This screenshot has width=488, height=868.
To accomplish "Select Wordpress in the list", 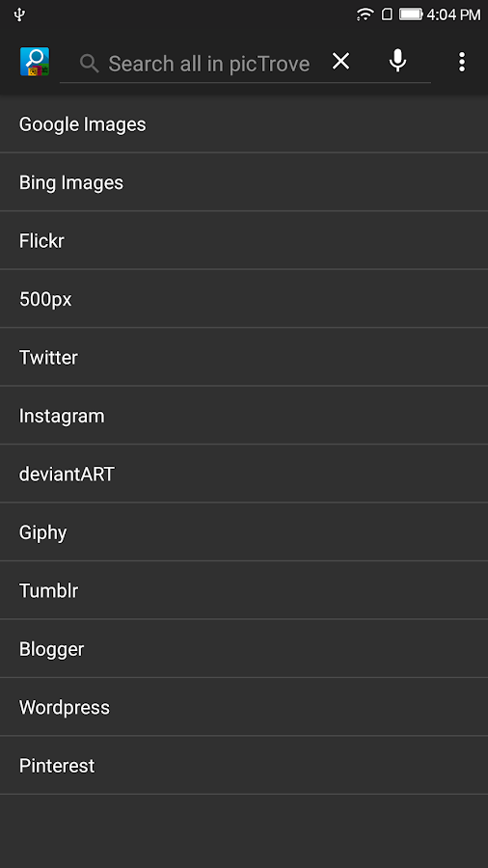I will 244,707.
